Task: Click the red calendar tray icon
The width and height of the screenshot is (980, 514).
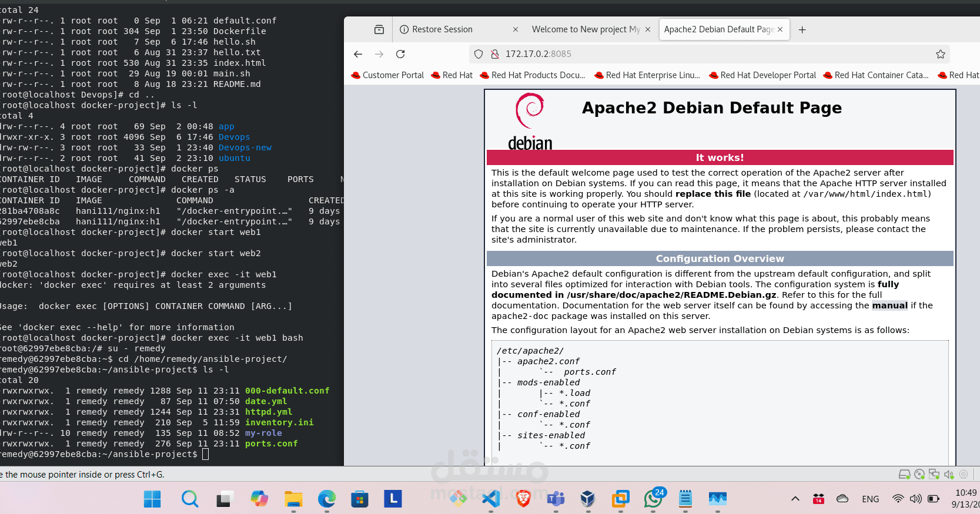Action: click(818, 499)
